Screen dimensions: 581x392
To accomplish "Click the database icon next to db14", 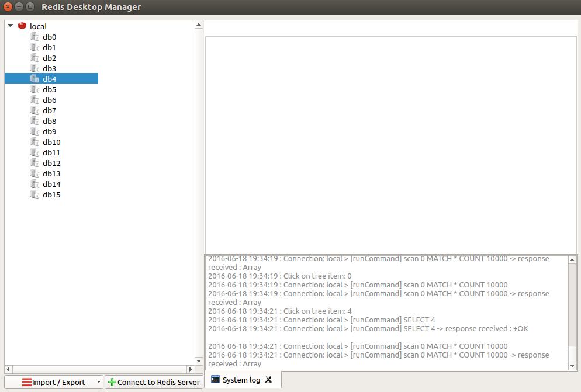I will tap(34, 184).
